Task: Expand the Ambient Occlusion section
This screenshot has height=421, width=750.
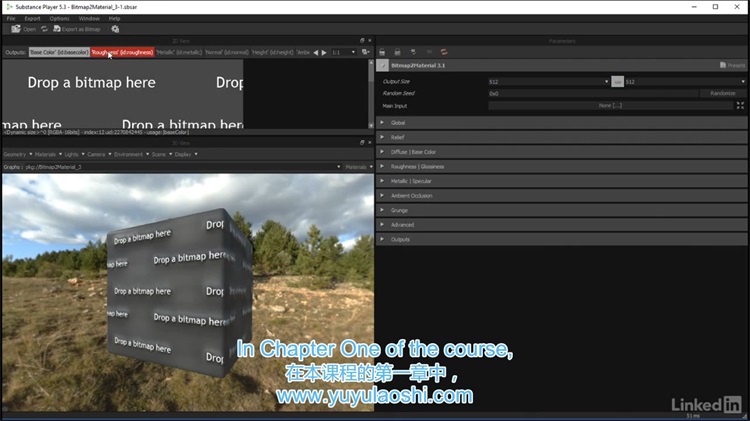Action: (562, 196)
